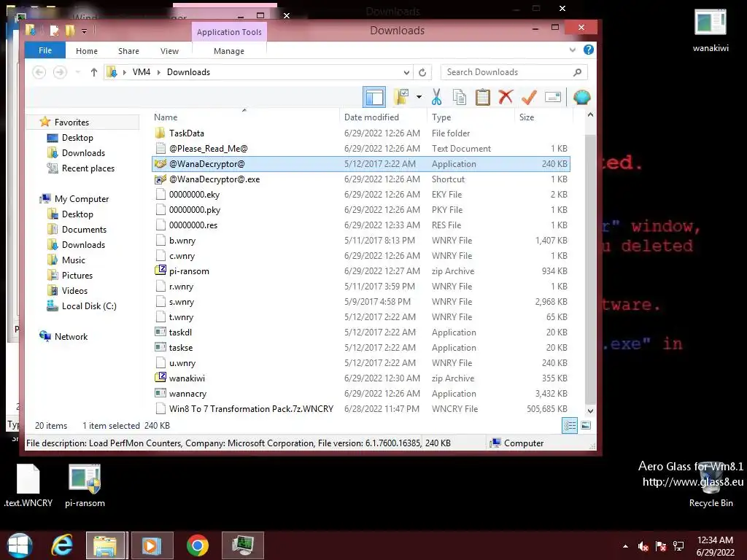Select Favorites in navigation pane
The width and height of the screenshot is (747, 560).
coord(71,122)
